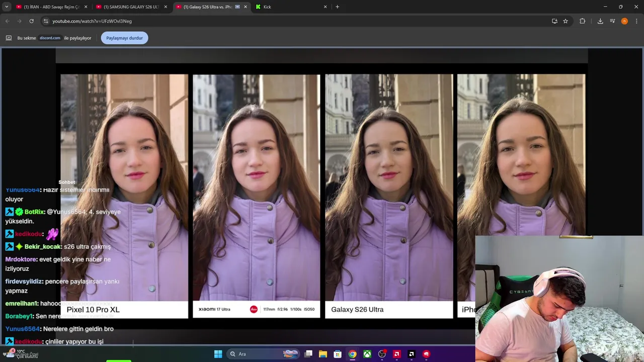Open the Xbox app from the taskbar
Screen dimensions: 644x362
(x=367, y=354)
